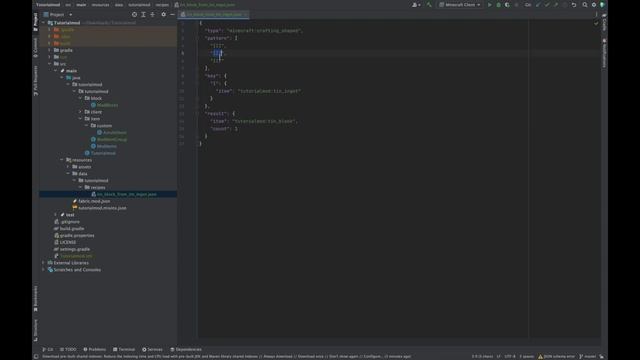Open the TODO tool window tab
The image size is (640, 360).
(68, 349)
